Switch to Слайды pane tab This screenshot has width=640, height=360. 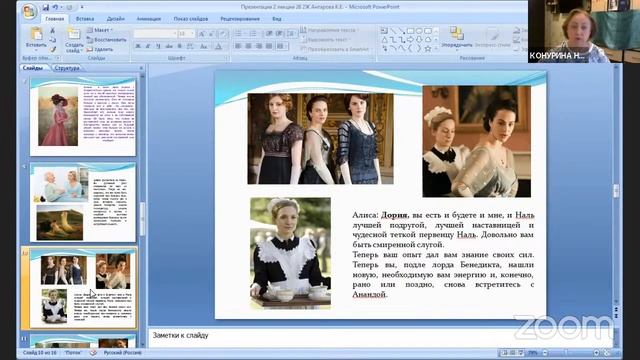pyautogui.click(x=33, y=68)
